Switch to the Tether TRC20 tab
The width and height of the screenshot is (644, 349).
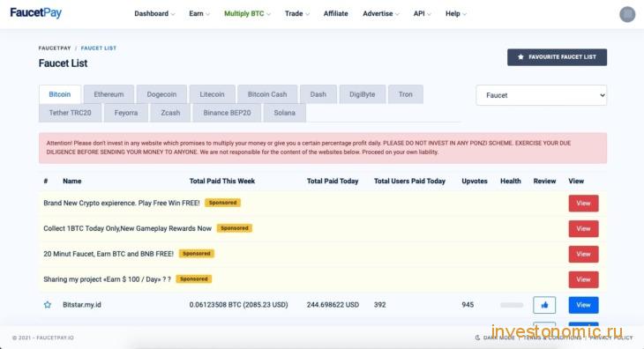point(71,113)
